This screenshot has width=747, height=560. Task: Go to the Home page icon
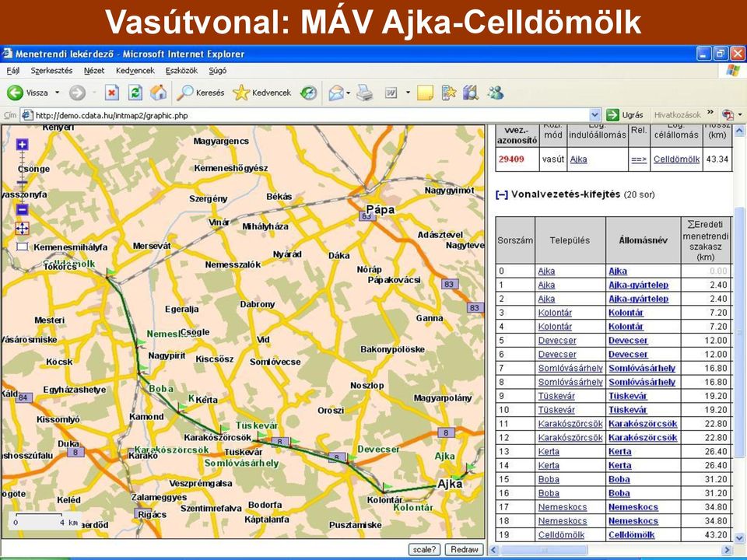(159, 93)
